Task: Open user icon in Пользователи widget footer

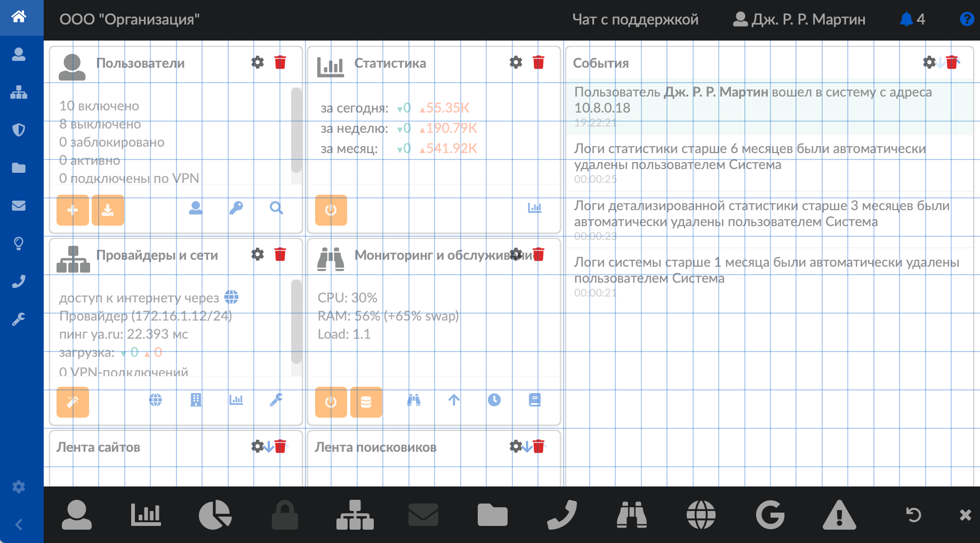Action: click(x=196, y=208)
